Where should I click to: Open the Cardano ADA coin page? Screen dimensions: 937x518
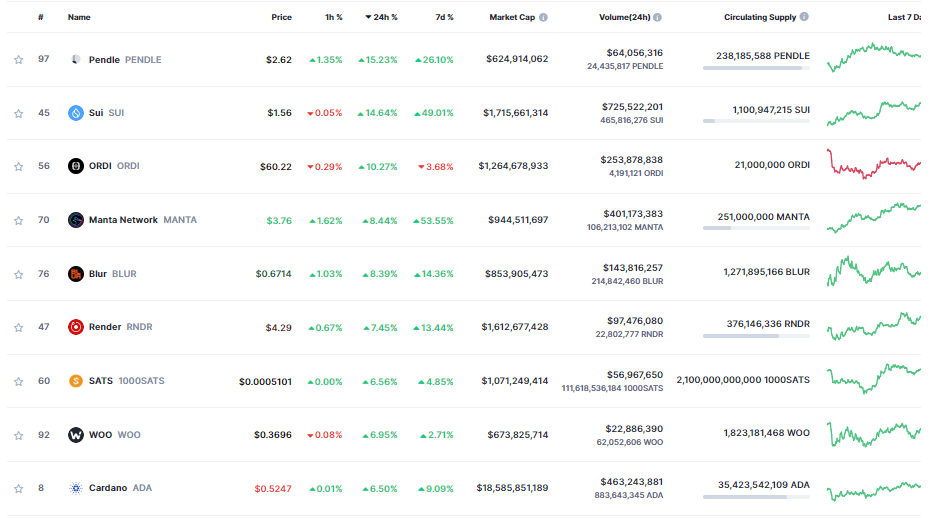coord(120,488)
